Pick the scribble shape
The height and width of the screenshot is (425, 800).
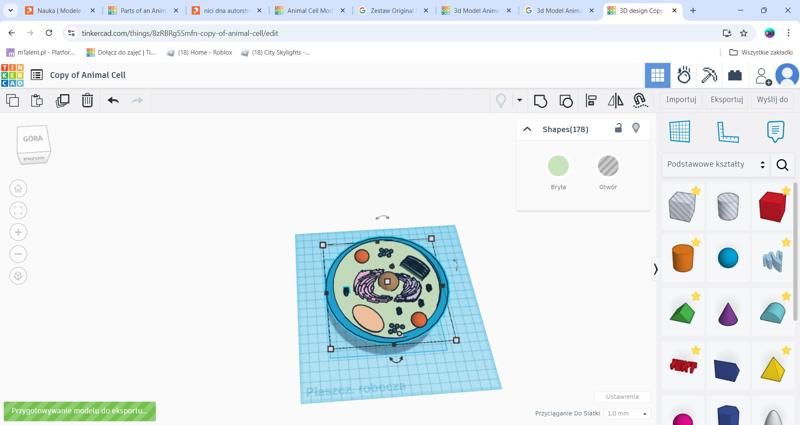pos(772,260)
